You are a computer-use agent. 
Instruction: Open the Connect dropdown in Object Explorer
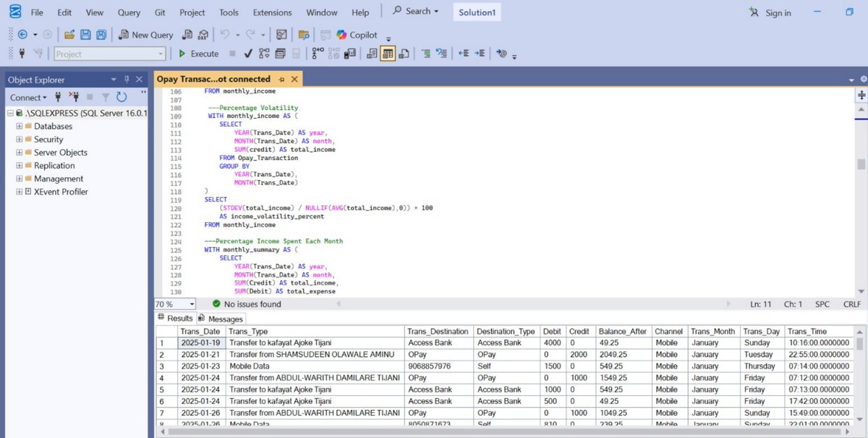click(x=28, y=97)
